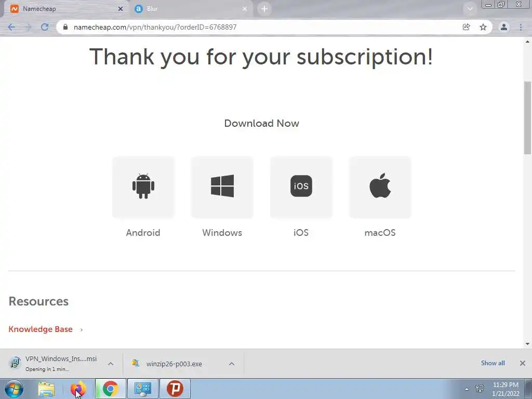
Task: Bookmark this page with the star
Action: (x=483, y=27)
